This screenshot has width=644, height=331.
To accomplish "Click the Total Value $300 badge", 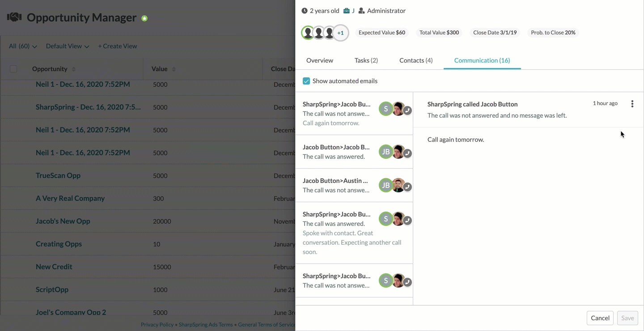I will (x=439, y=33).
